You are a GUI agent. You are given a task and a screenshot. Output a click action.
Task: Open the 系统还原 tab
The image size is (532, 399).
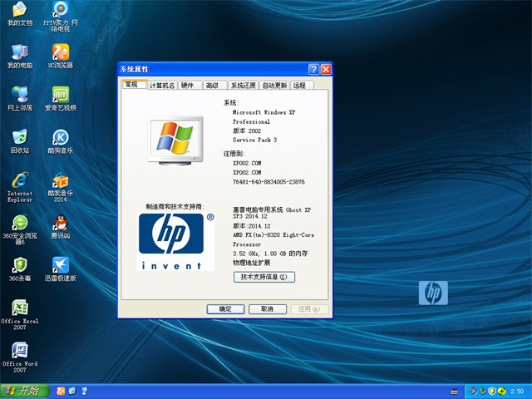click(244, 86)
